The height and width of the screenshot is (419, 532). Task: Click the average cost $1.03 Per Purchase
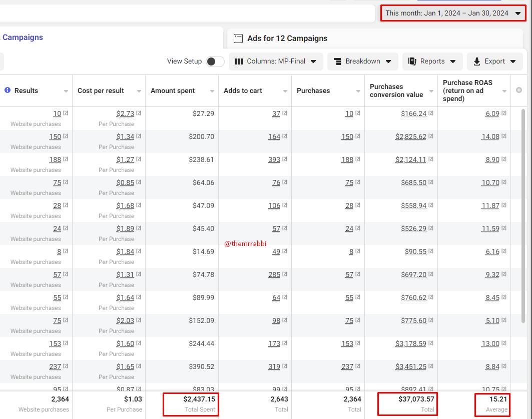pos(124,404)
